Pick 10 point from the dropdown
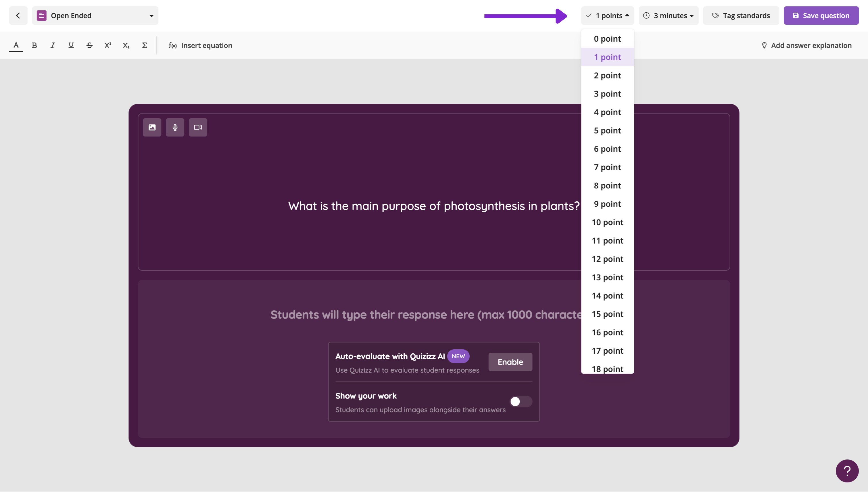The image size is (868, 493). tap(607, 222)
